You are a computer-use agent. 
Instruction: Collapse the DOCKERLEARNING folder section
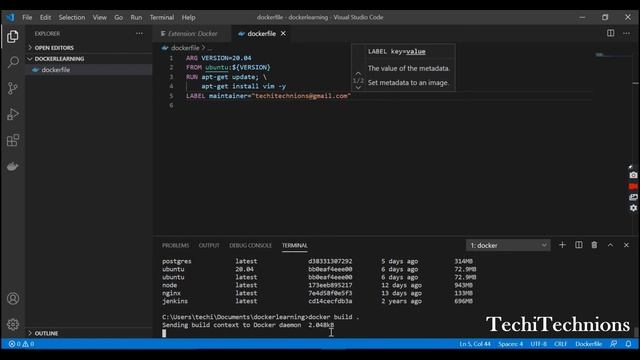(59, 59)
